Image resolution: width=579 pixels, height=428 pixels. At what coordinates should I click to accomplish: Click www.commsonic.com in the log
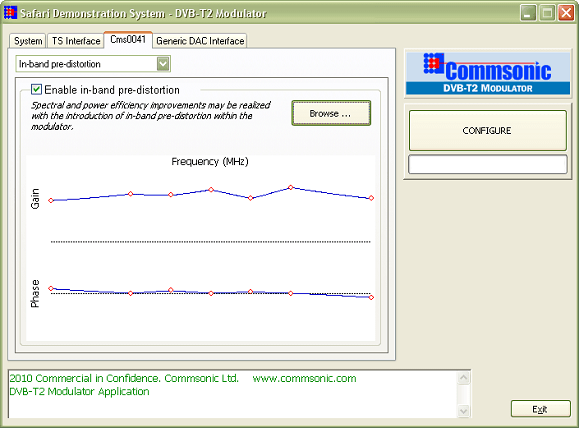coord(304,378)
